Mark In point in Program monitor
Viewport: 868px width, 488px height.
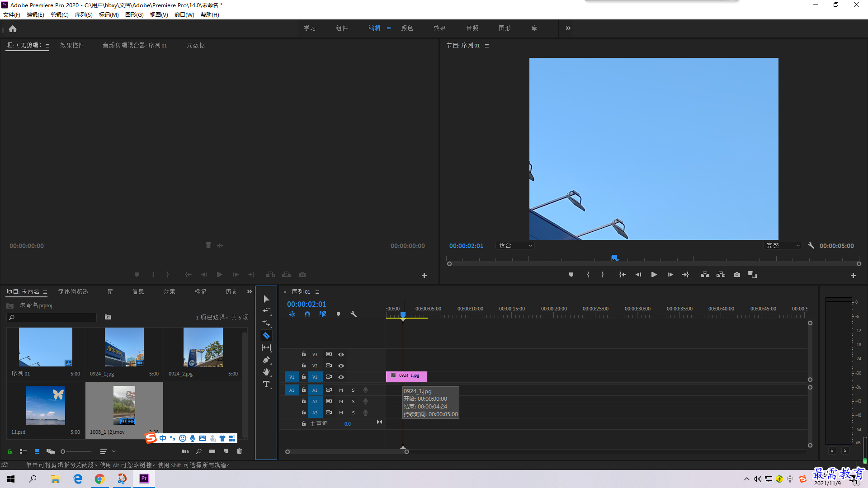coord(588,275)
